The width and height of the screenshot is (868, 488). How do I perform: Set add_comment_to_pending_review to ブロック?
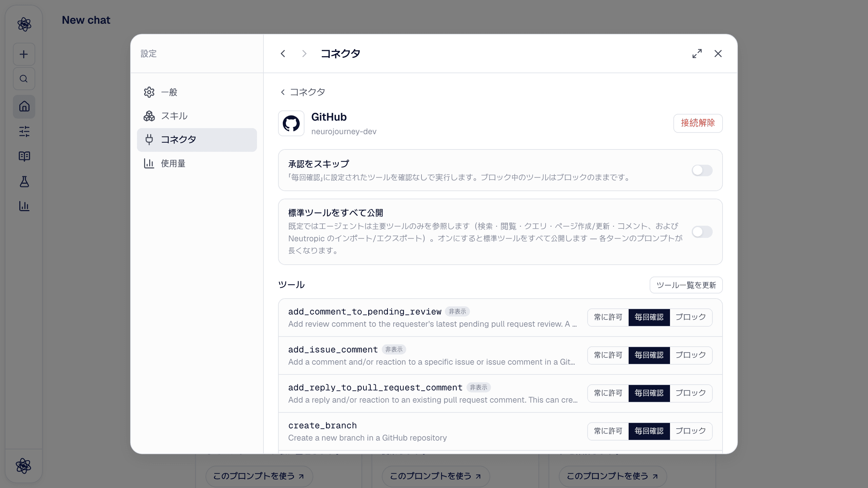(691, 317)
